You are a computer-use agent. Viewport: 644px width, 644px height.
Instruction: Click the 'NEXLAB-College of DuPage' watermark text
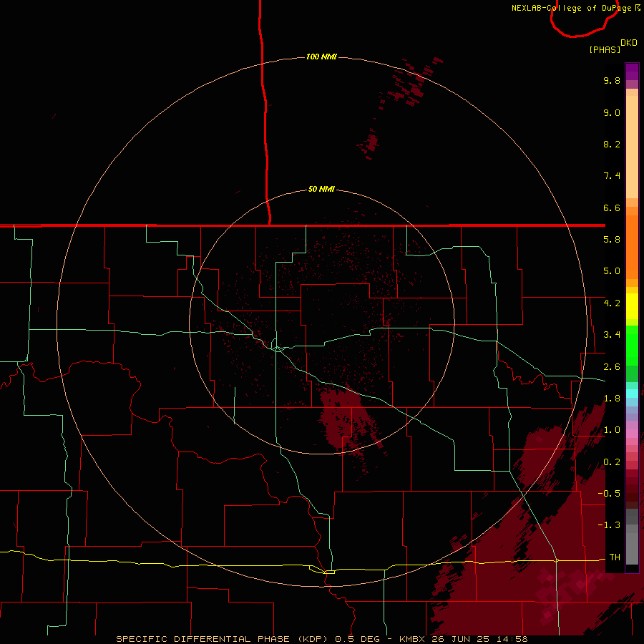coord(573,8)
